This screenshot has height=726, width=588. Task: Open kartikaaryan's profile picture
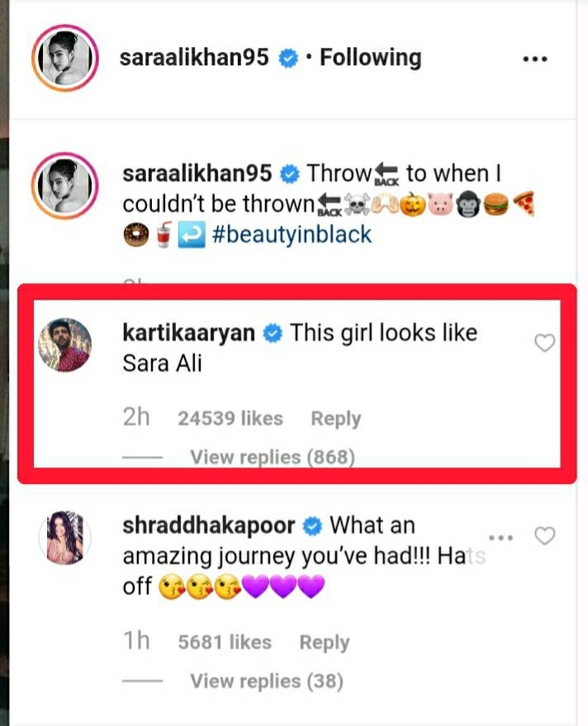pyautogui.click(x=65, y=344)
